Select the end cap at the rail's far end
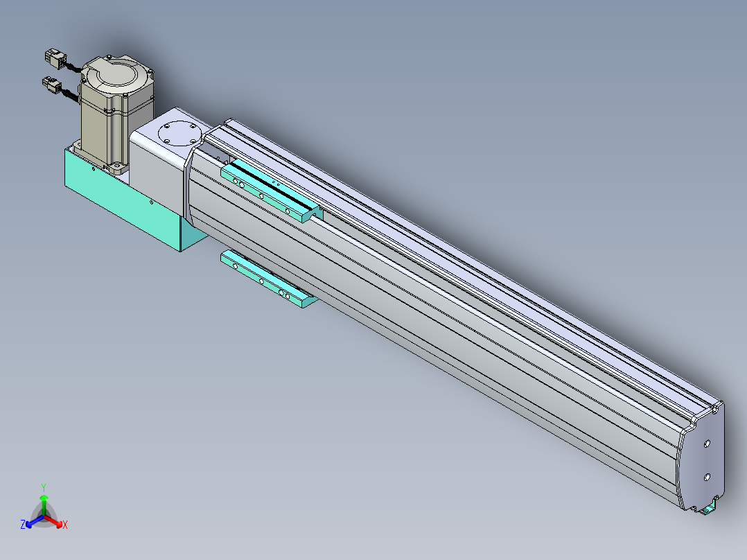Image resolution: width=747 pixels, height=560 pixels. tap(701, 457)
